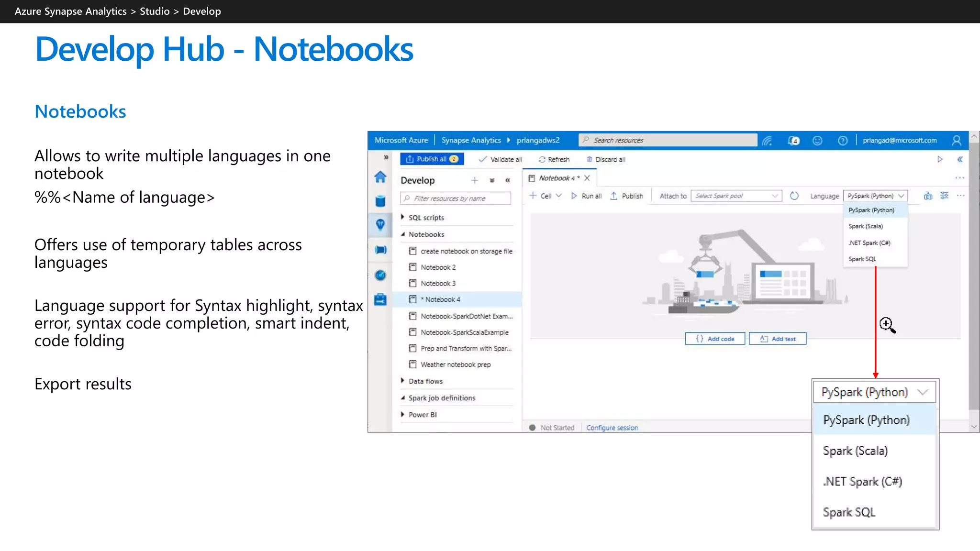980x551 pixels.
Task: Click Publish in notebook toolbar
Action: [627, 196]
